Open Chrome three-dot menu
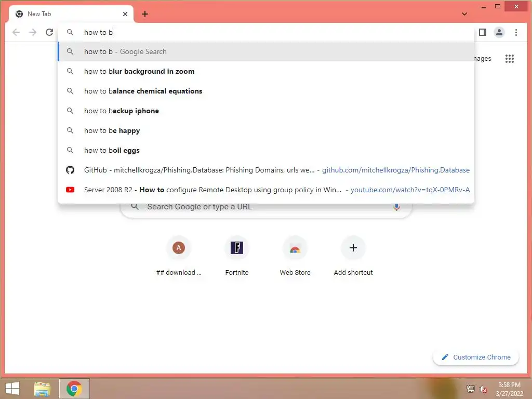This screenshot has width=532, height=399. click(x=516, y=32)
